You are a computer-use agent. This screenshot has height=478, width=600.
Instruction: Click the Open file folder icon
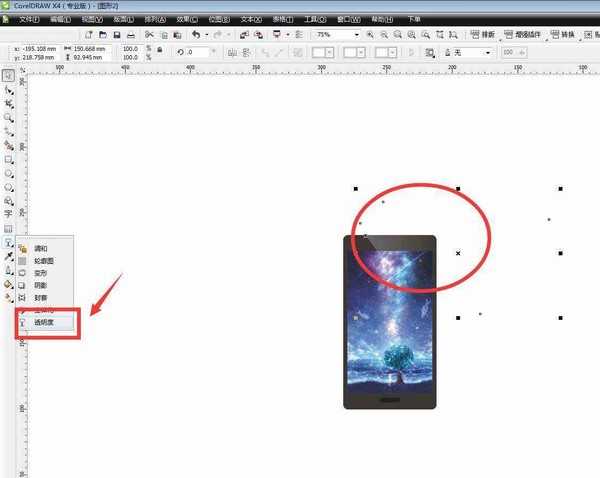[103, 35]
